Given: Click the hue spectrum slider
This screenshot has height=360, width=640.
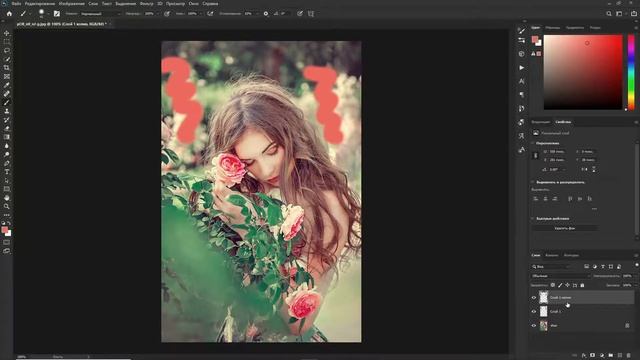Looking at the screenshot, I should tap(631, 72).
